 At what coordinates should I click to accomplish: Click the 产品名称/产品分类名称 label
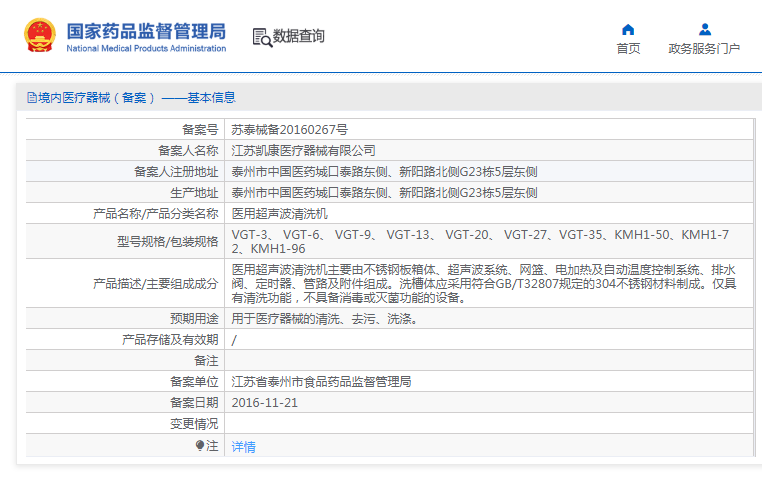156,213
